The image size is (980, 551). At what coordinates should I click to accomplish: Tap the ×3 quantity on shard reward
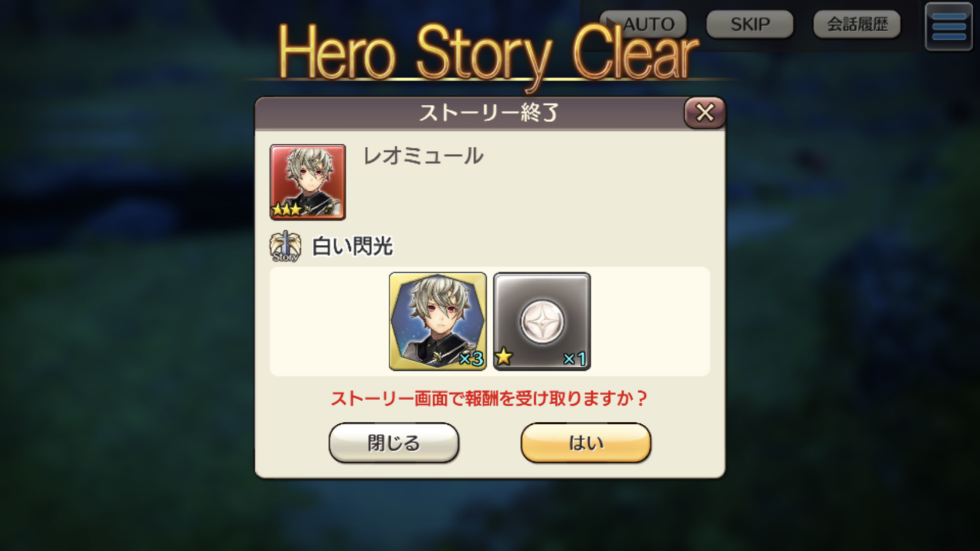[471, 358]
